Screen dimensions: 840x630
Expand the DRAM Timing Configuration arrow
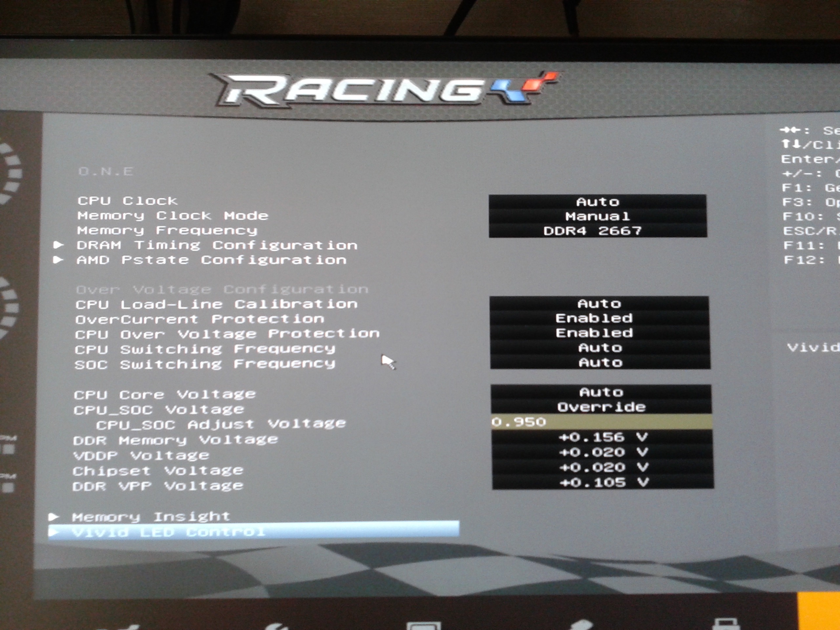click(x=58, y=245)
